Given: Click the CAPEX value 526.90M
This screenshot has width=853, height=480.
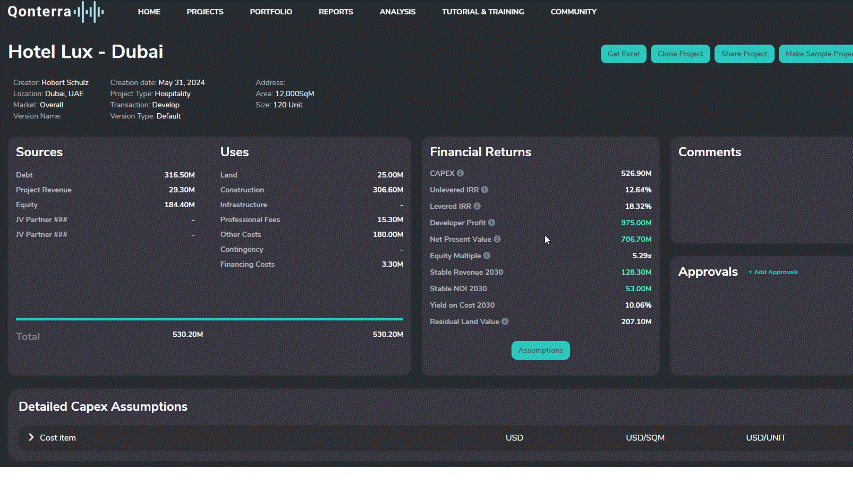Looking at the screenshot, I should click(636, 173).
